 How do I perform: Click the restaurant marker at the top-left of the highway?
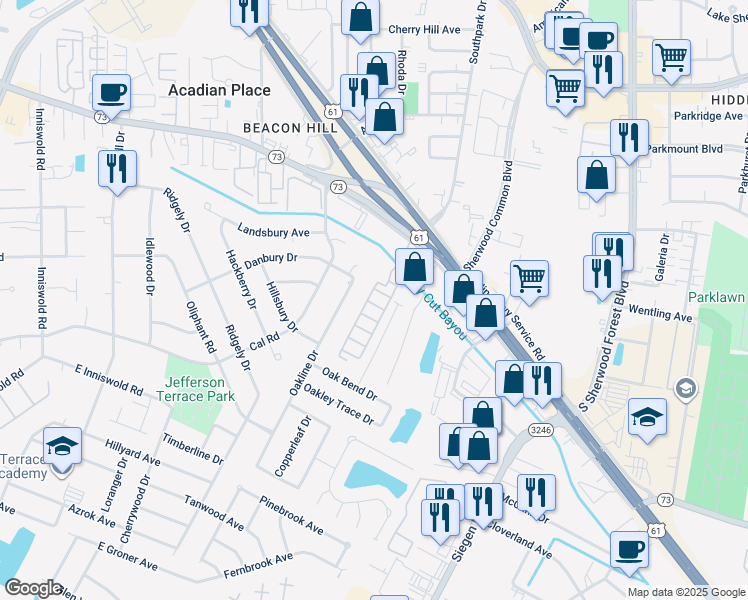point(249,11)
